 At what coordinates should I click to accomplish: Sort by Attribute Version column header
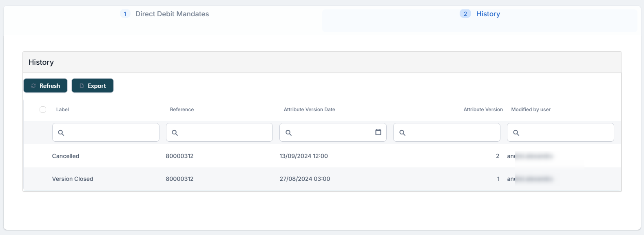click(483, 110)
